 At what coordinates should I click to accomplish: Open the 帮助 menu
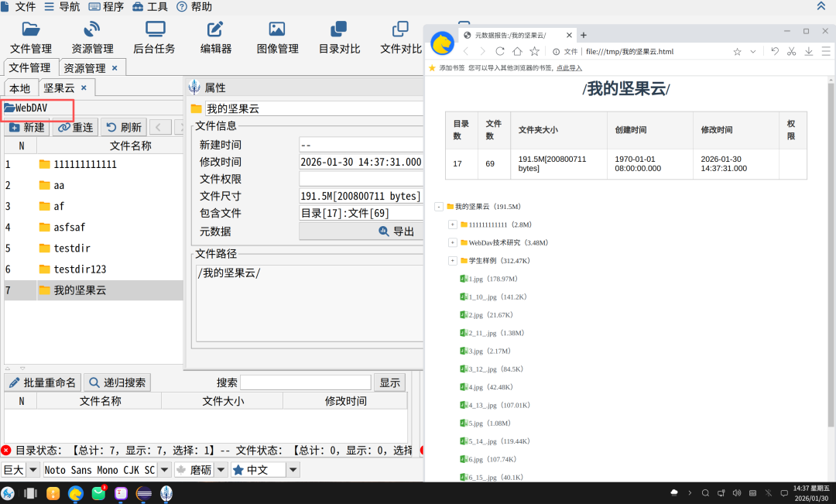pos(194,6)
